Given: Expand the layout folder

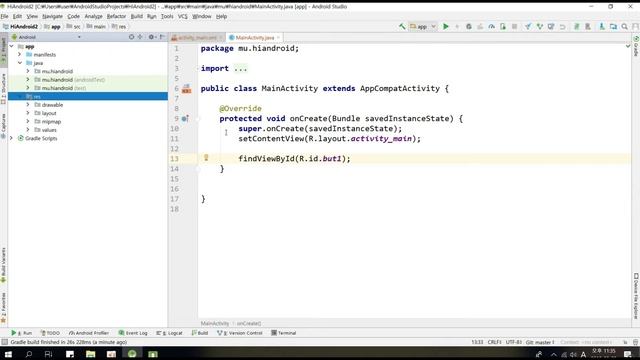Looking at the screenshot, I should coord(28,113).
